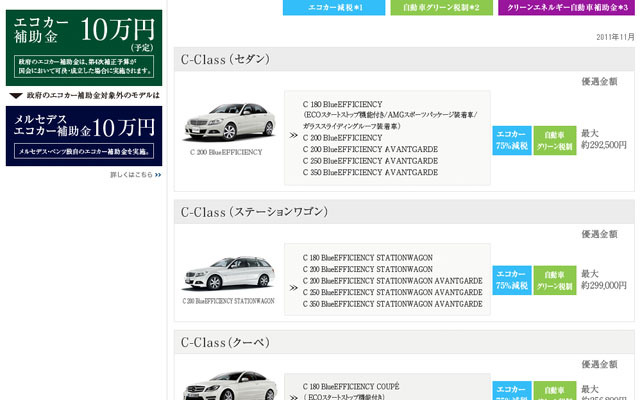The height and width of the screenshot is (400, 640).
Task: Click the » arrow in the sedan section
Action: coord(293,135)
